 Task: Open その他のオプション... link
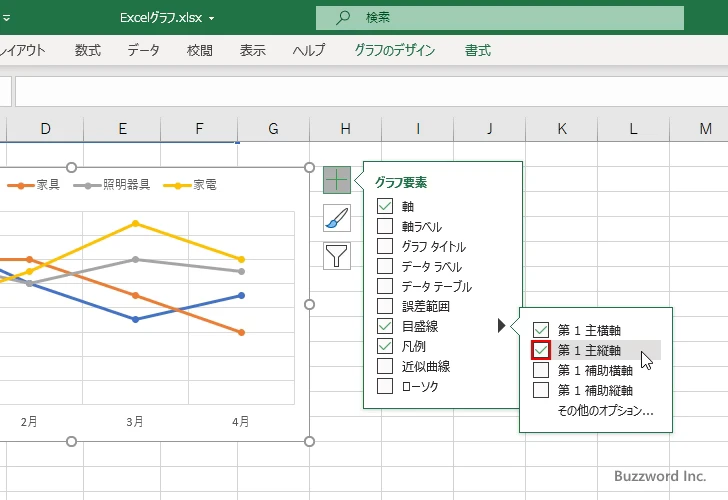[605, 410]
